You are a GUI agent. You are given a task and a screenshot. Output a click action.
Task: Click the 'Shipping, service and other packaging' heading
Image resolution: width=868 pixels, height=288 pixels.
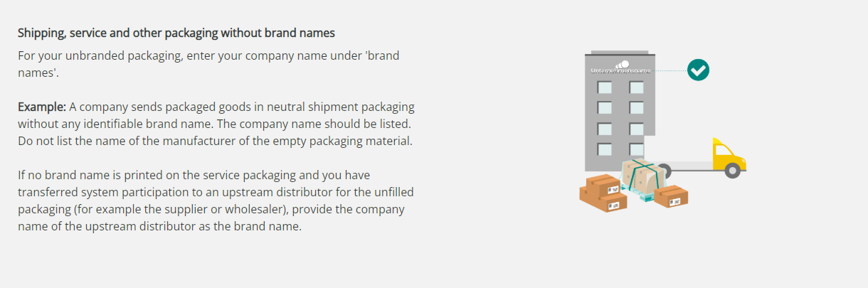[x=176, y=33]
